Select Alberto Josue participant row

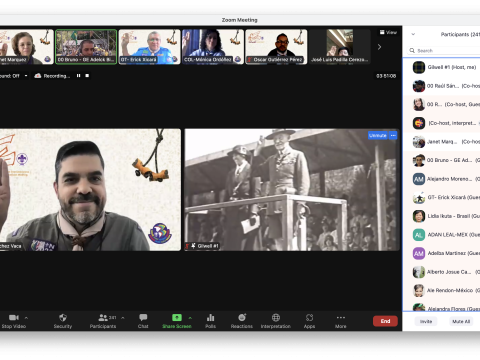[442, 272]
